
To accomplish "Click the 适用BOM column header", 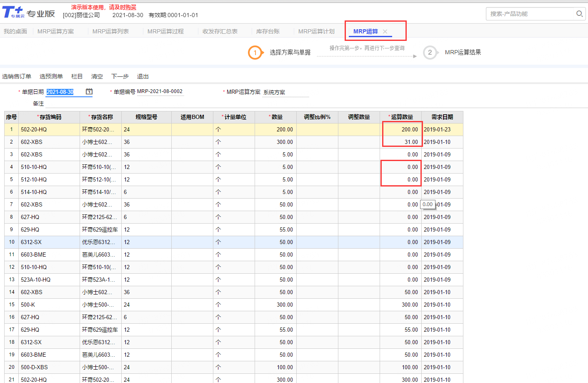I will [193, 117].
